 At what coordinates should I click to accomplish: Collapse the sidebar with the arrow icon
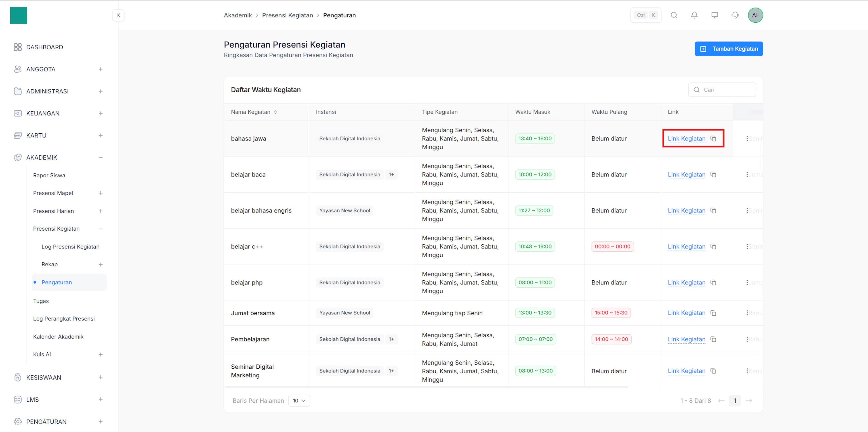click(x=118, y=15)
